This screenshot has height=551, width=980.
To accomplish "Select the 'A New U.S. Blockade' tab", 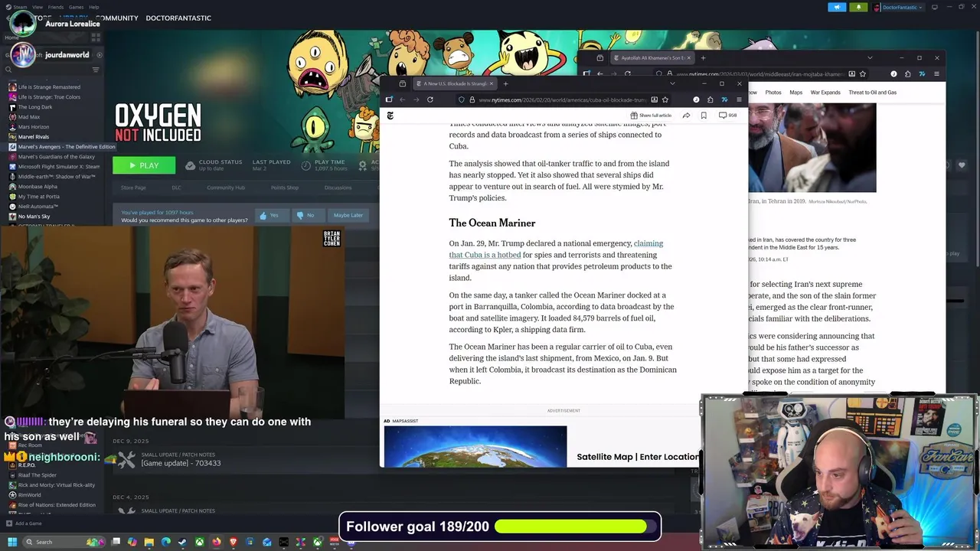I will click(x=455, y=83).
